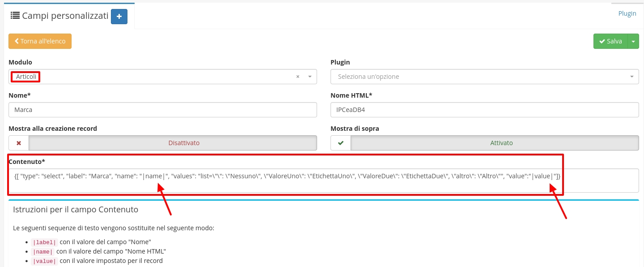Select the Campi personalizzati tab title
The width and height of the screenshot is (644, 267).
65,16
